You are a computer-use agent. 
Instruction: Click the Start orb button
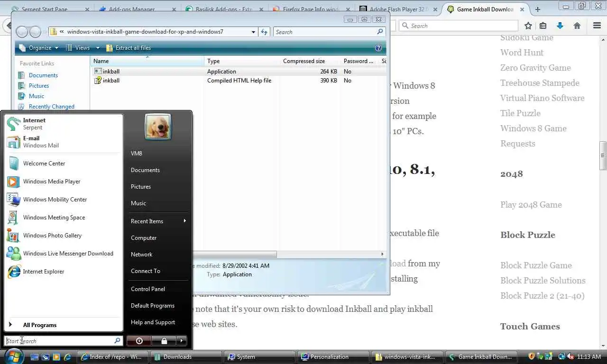point(14,356)
